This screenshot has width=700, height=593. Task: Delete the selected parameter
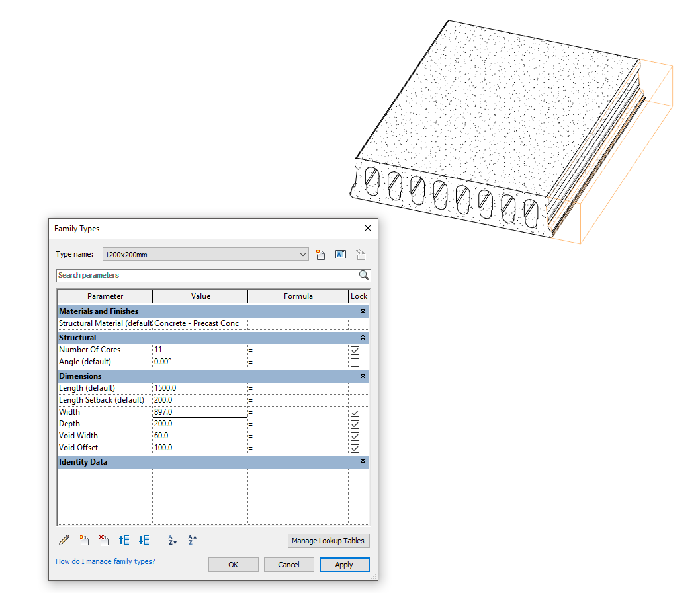(x=103, y=540)
